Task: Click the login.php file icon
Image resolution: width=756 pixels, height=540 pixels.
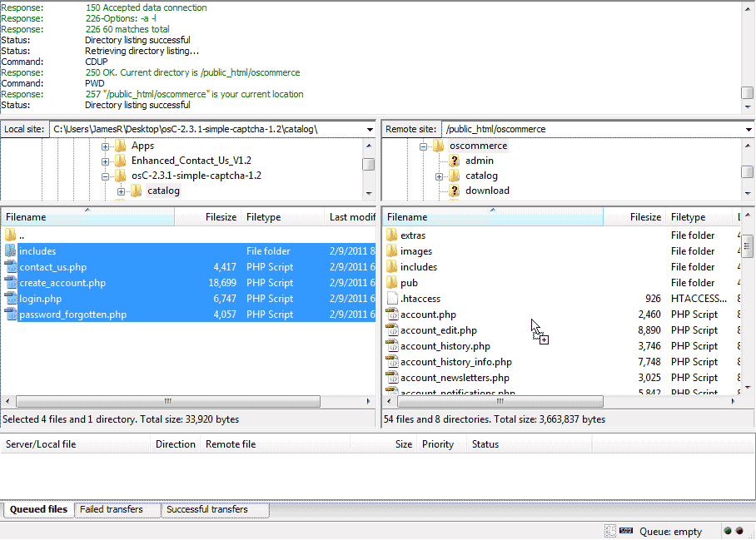Action: point(10,299)
